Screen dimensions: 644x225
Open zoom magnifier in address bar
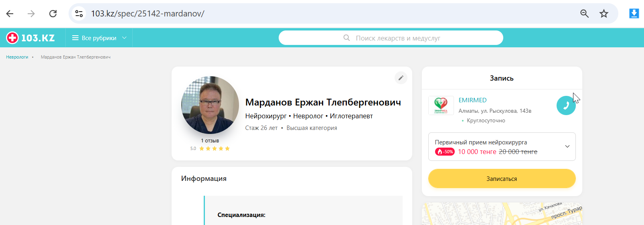[x=584, y=14]
